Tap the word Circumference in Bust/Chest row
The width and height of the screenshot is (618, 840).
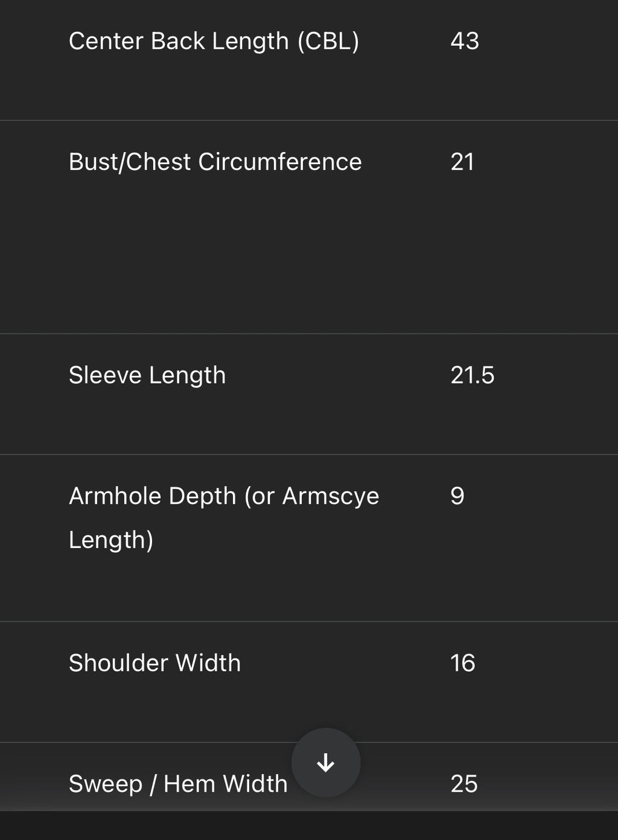[x=280, y=162]
